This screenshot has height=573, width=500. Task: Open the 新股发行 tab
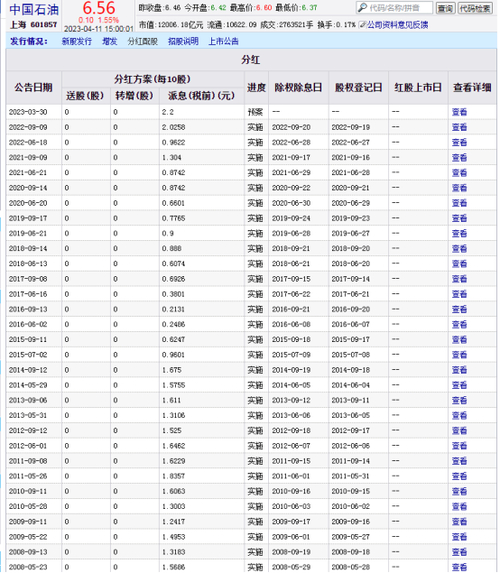[76, 41]
